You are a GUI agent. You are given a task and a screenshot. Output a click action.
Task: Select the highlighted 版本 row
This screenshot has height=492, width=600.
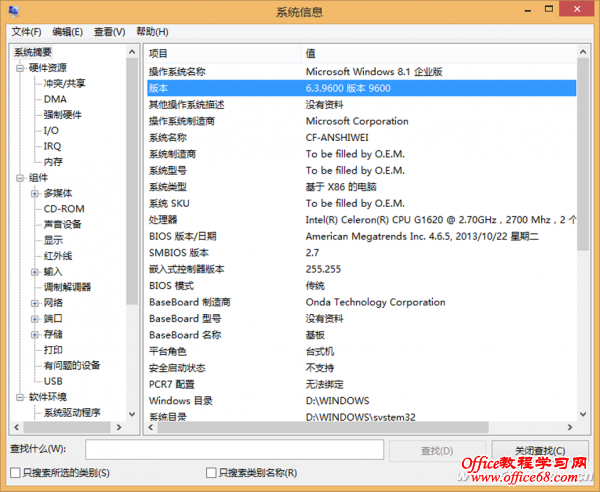point(362,88)
